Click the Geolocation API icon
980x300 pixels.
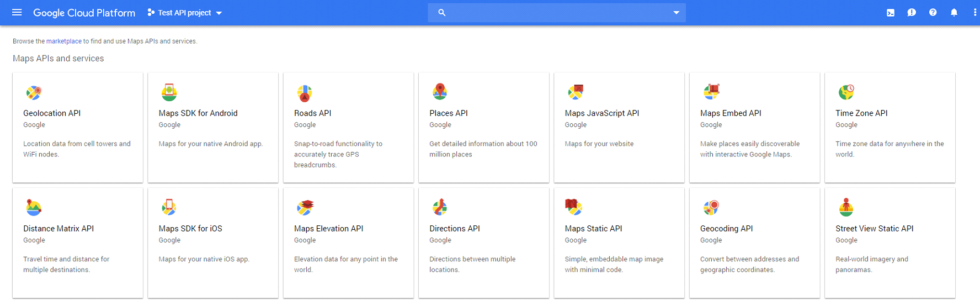tap(34, 93)
